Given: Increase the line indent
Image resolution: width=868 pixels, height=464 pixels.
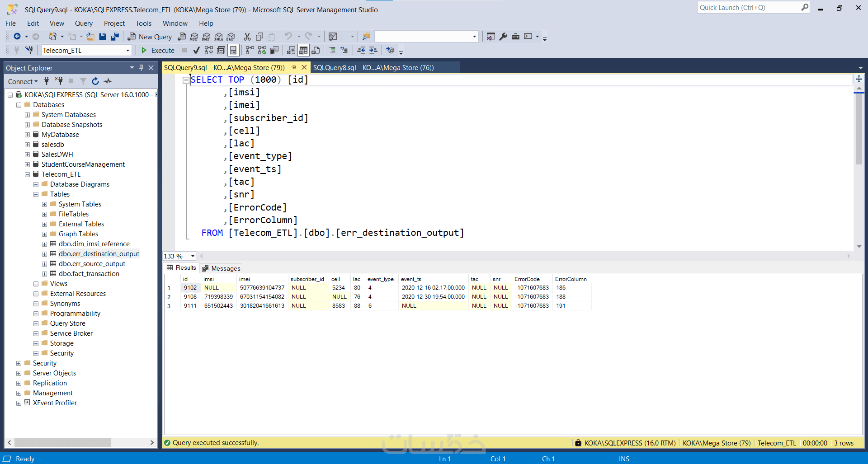Looking at the screenshot, I should pyautogui.click(x=373, y=50).
